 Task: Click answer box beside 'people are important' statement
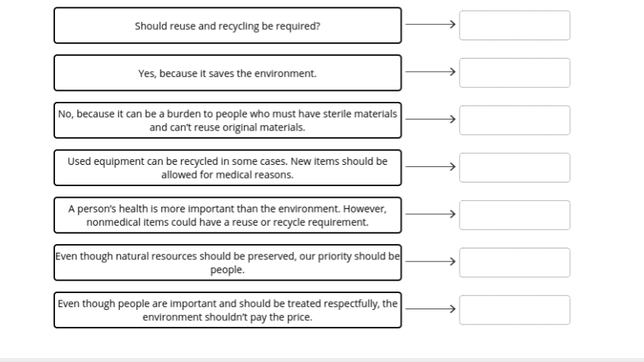(x=515, y=310)
